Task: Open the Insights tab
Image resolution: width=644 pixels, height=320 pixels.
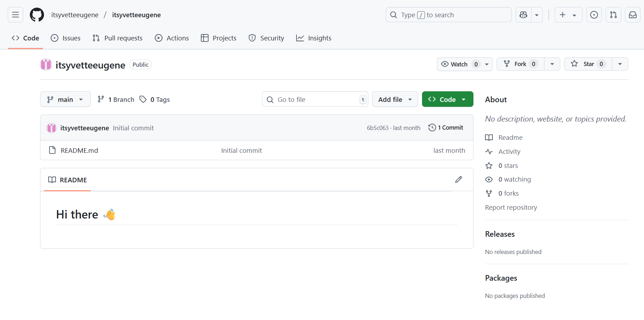Action: (313, 38)
